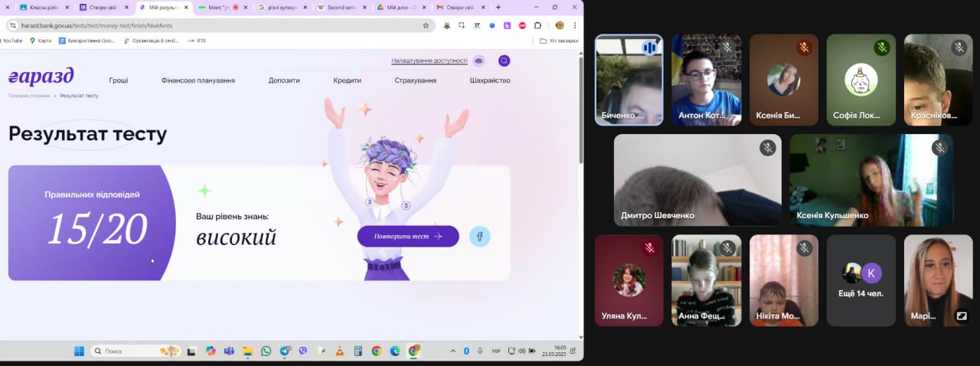Open picture-in-picture icon on Марі's video tile
980x366 pixels.
[x=962, y=315]
